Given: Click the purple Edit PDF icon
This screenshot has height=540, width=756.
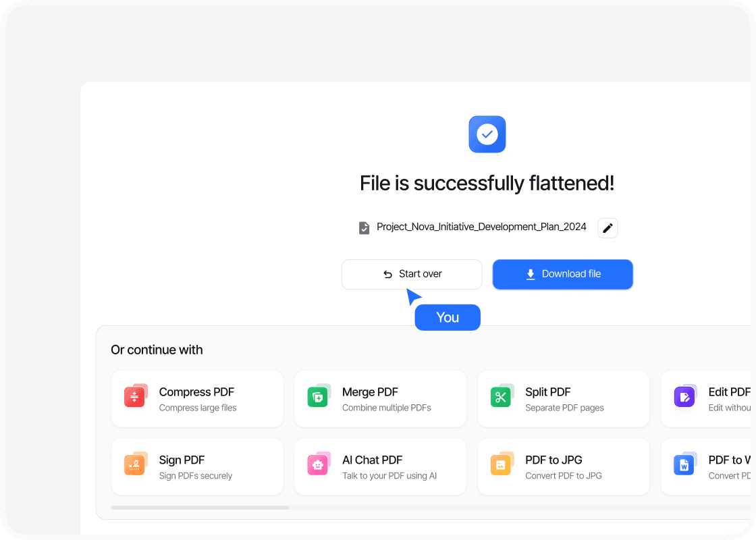Looking at the screenshot, I should click(684, 397).
